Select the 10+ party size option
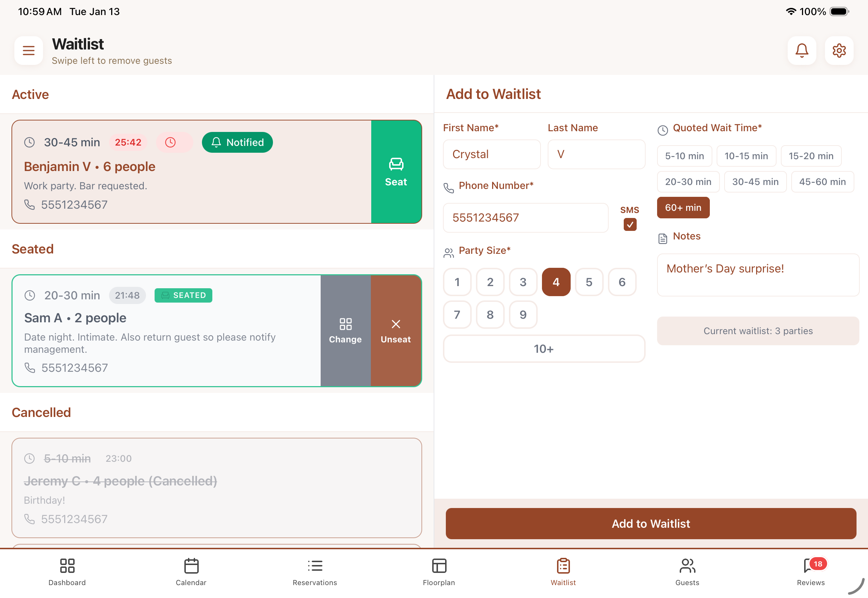 pyautogui.click(x=543, y=349)
